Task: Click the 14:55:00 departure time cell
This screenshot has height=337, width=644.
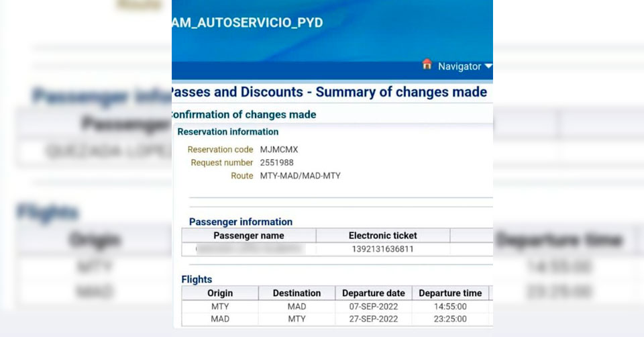Action: pos(450,306)
